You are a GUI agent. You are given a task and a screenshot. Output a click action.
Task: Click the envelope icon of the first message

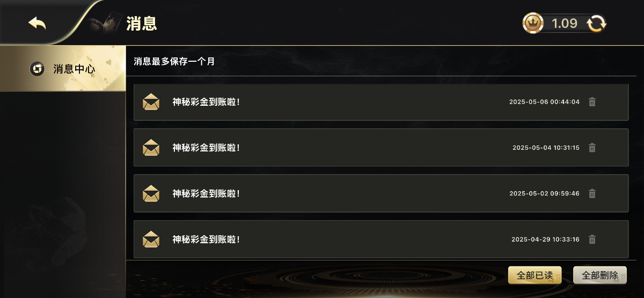pos(151,102)
